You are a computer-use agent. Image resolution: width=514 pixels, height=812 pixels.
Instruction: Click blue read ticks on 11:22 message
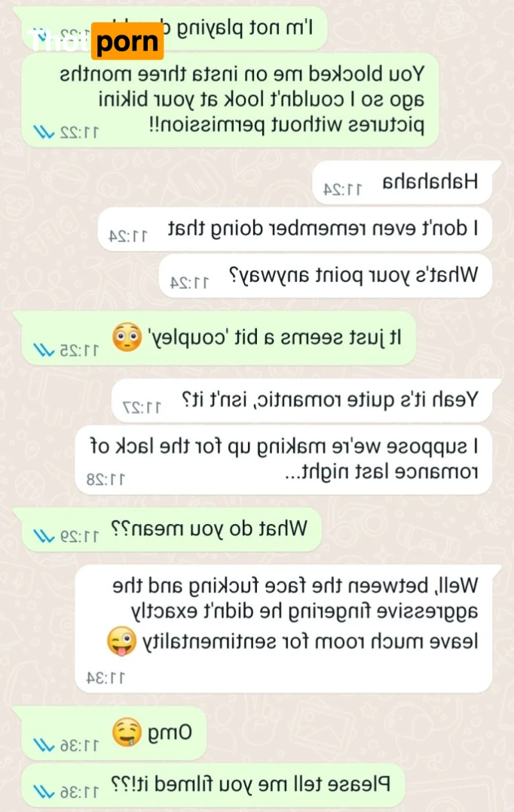(44, 132)
